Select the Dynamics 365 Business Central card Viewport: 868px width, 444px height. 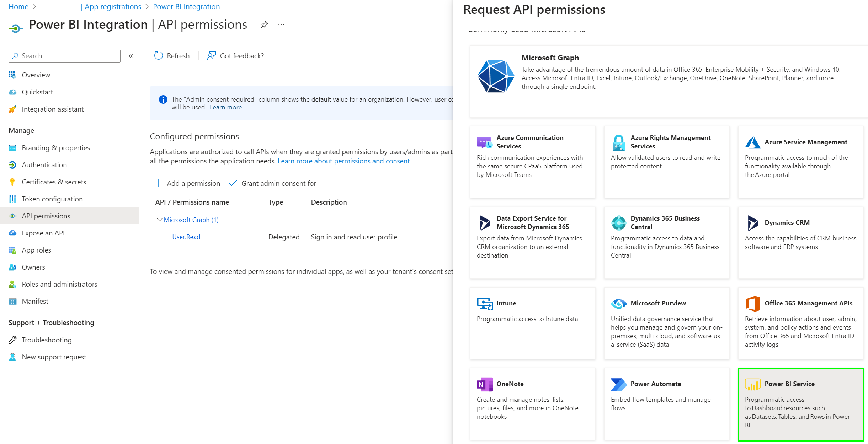667,243
